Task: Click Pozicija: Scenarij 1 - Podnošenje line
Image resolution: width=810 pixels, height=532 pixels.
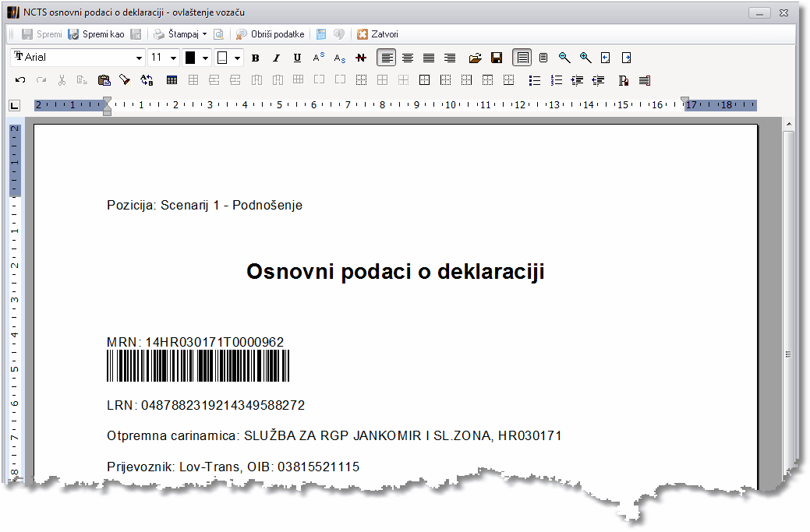Action: coord(204,206)
